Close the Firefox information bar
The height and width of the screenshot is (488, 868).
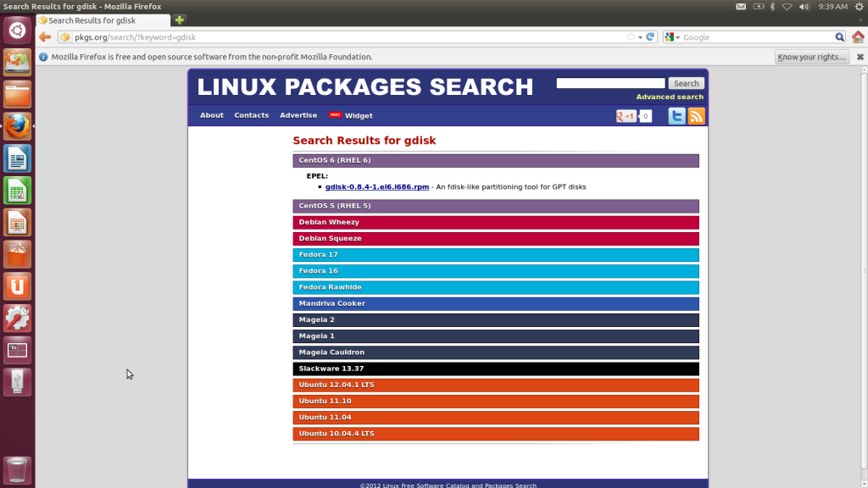pos(860,57)
